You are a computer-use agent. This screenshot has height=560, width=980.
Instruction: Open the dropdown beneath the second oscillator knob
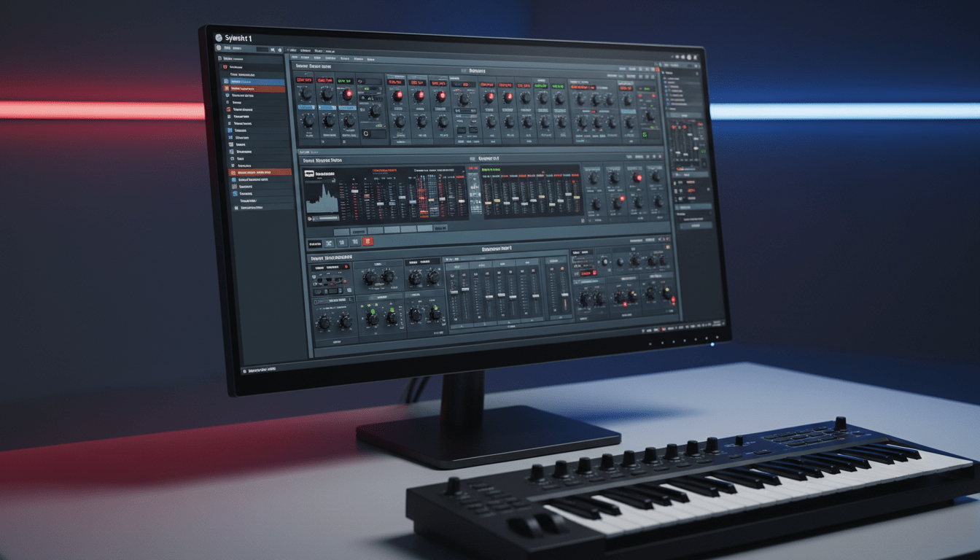point(327,108)
